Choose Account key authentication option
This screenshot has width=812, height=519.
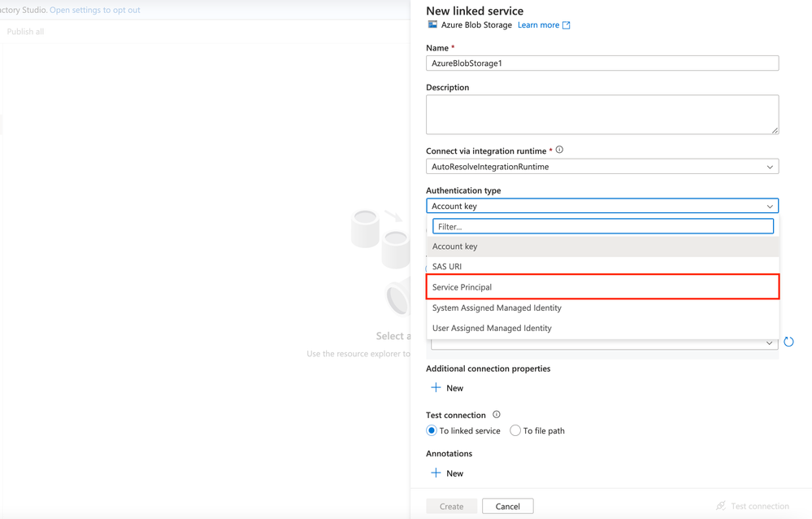(x=602, y=246)
